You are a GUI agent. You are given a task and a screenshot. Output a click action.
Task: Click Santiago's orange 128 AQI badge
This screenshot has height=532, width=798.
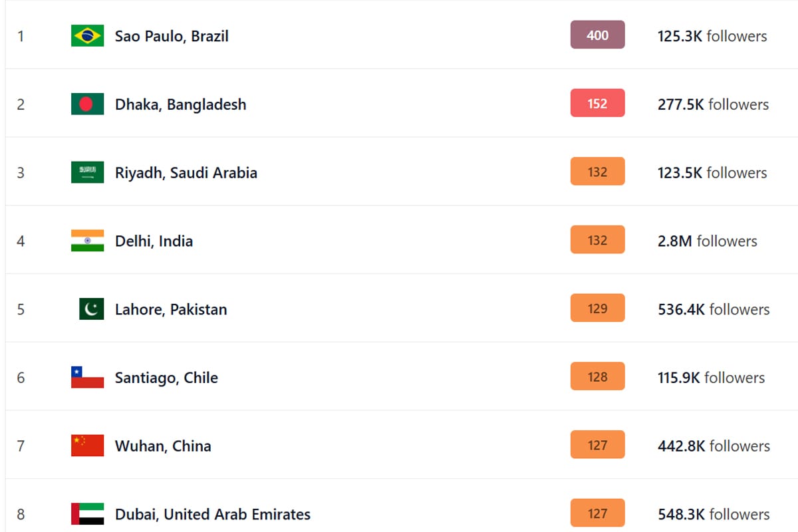pyautogui.click(x=597, y=377)
